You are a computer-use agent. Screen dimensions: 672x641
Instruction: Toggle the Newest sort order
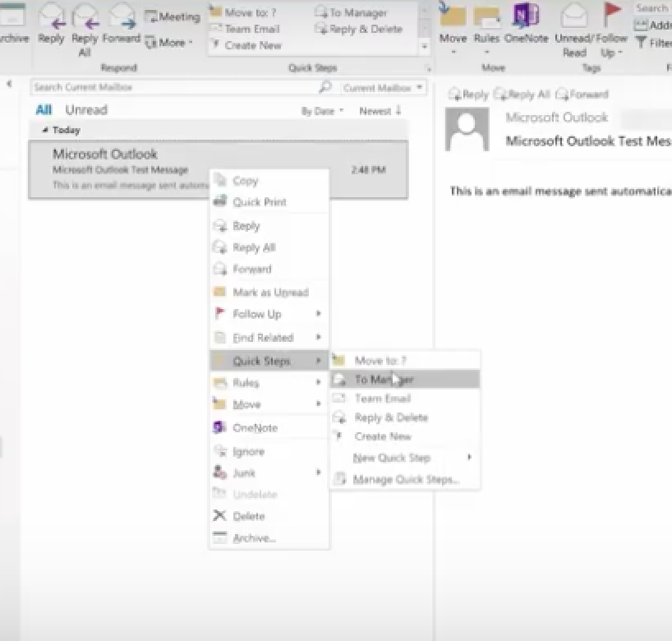[x=380, y=111]
